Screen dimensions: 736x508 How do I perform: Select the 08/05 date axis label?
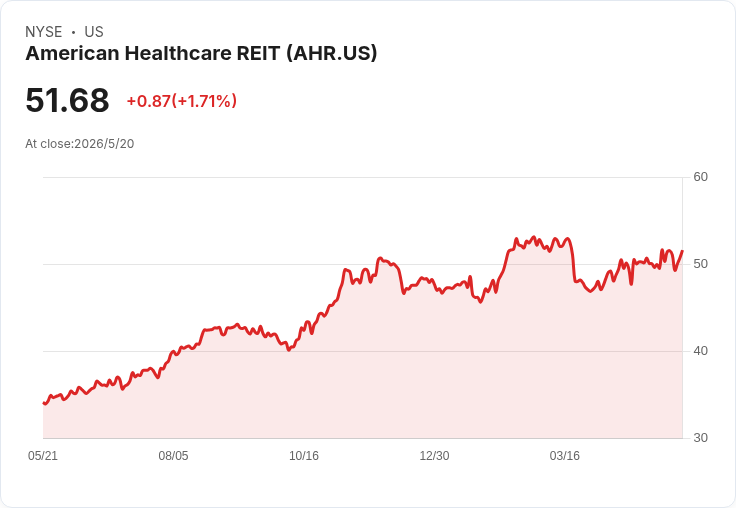tap(173, 455)
